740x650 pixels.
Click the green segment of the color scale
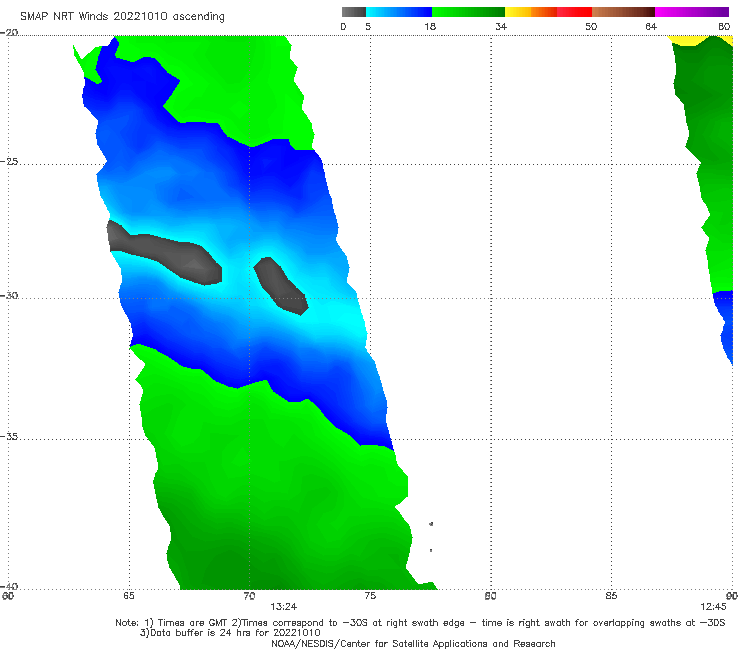[x=468, y=12]
